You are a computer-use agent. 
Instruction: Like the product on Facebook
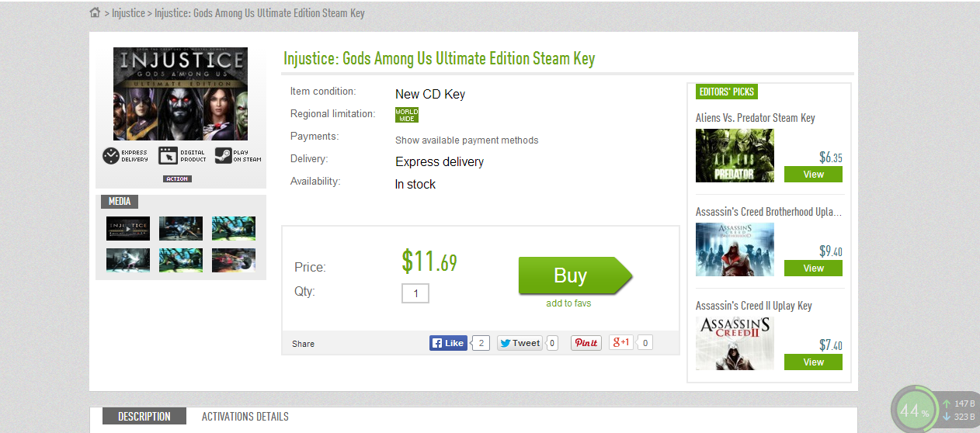click(x=448, y=343)
